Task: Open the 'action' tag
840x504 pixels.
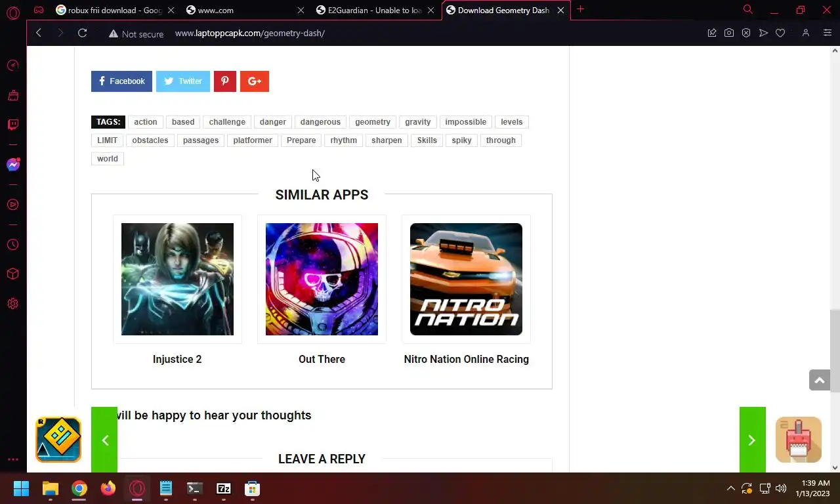Action: pos(146,122)
